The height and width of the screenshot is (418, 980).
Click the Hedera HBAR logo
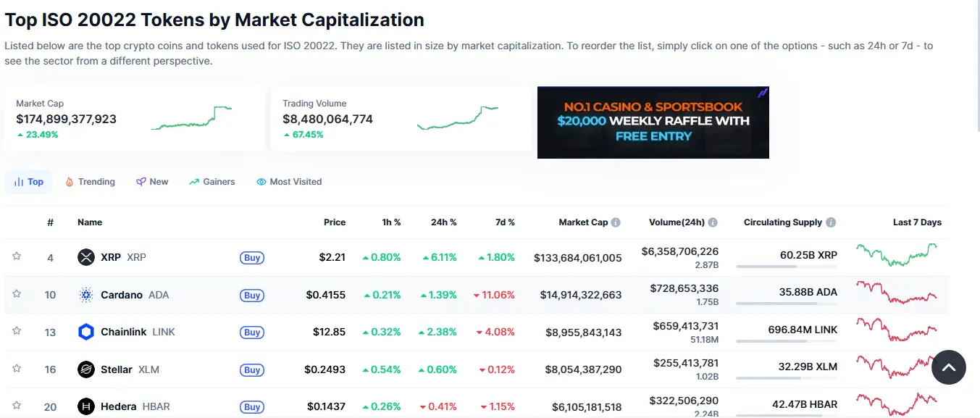(x=85, y=406)
